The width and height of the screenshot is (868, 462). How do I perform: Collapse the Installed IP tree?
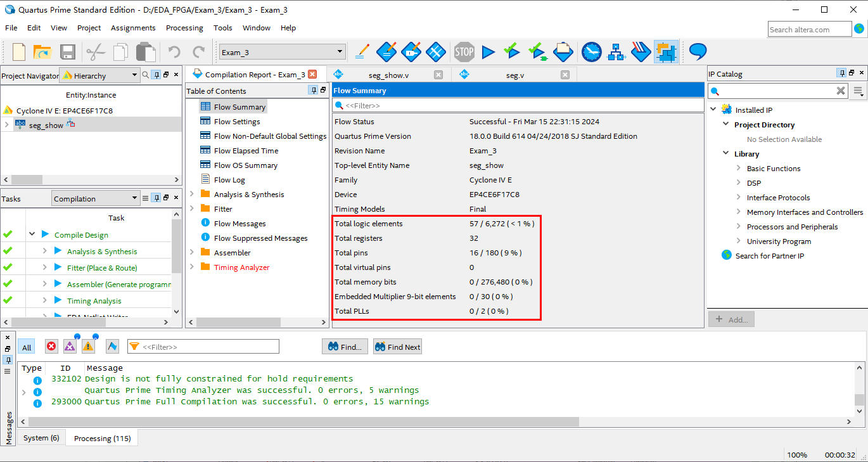pyautogui.click(x=713, y=110)
